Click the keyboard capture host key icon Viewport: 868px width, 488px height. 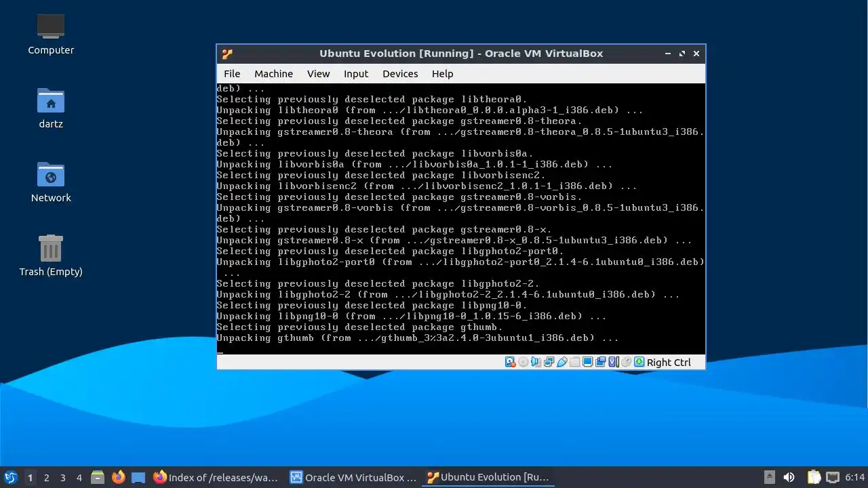click(x=639, y=362)
